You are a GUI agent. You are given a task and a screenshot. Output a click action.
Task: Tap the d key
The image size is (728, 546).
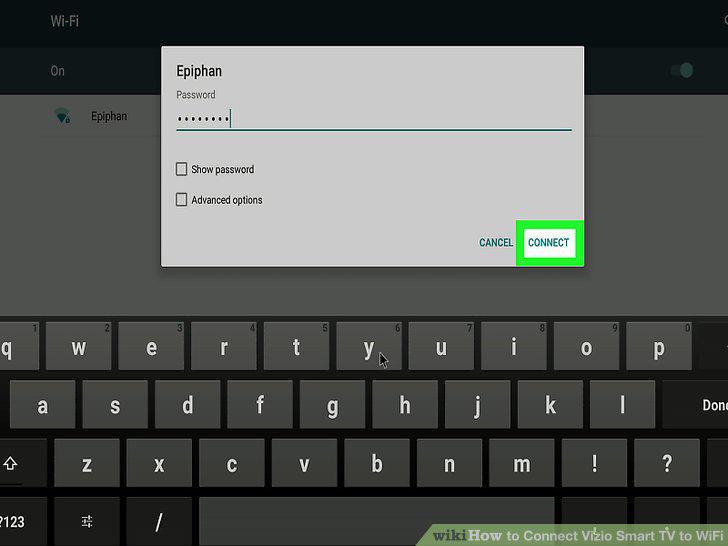[x=188, y=405]
